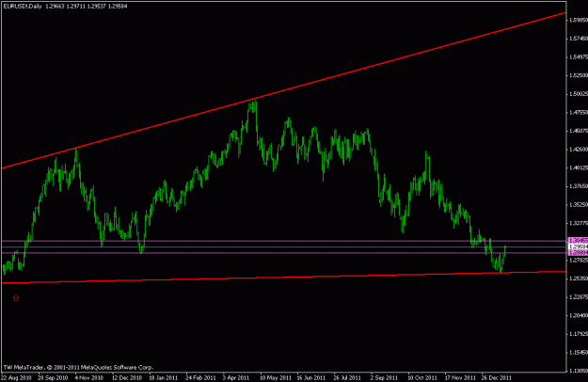Image resolution: width=588 pixels, height=382 pixels.
Task: Click the 1.57450 price axis value
Action: click(x=579, y=39)
